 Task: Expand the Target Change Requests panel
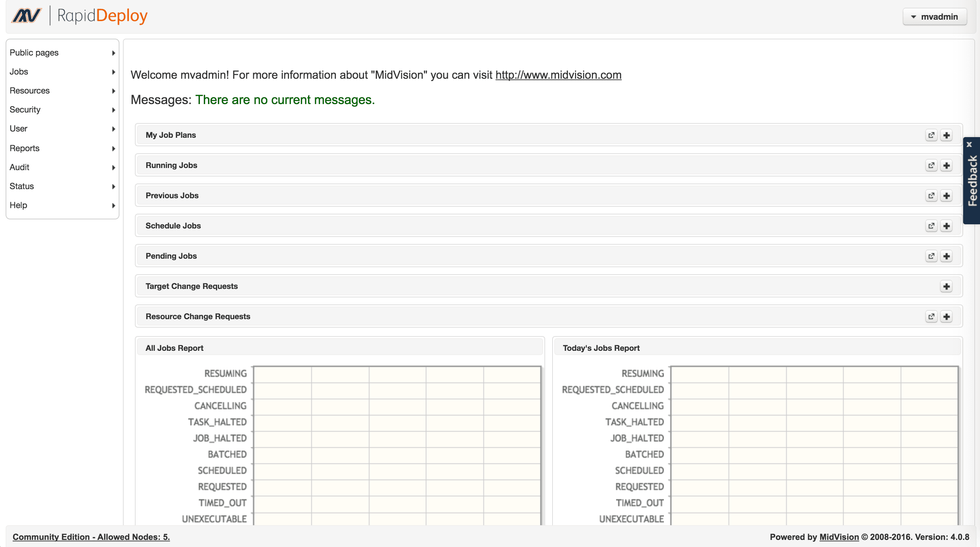946,286
